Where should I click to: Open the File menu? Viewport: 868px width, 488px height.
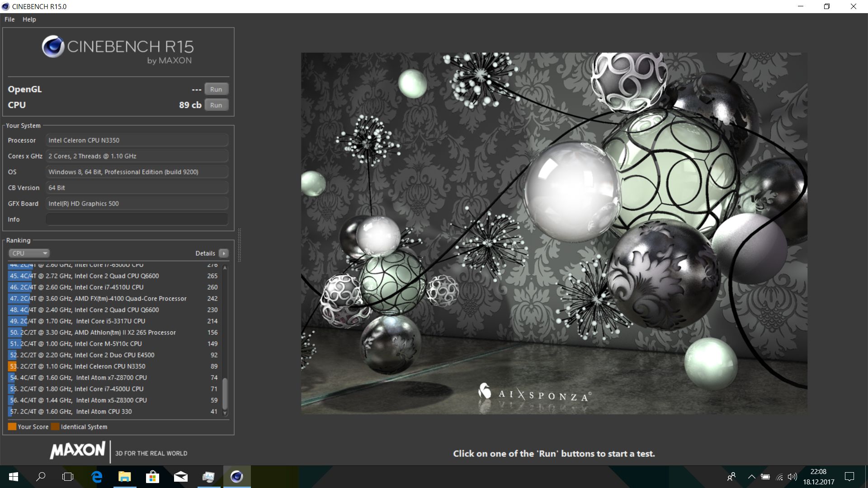pyautogui.click(x=9, y=19)
